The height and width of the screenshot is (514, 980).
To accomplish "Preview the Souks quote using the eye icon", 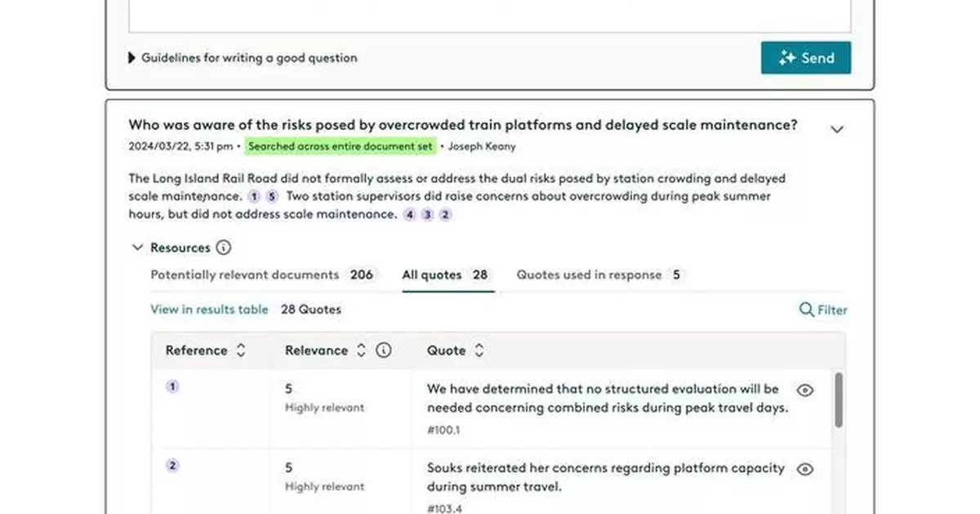I will (804, 469).
